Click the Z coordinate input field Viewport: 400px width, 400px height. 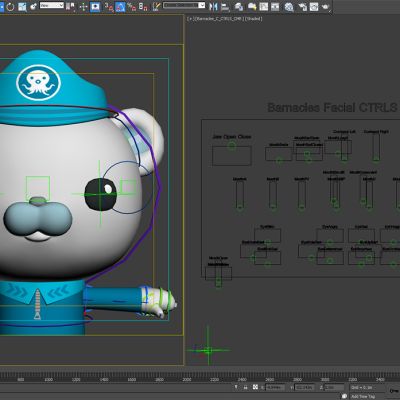(x=334, y=388)
